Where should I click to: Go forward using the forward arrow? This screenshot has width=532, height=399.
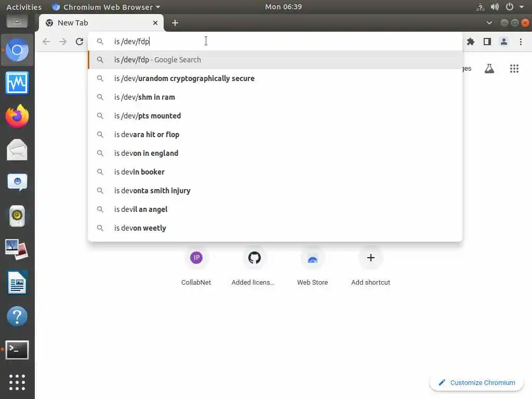point(63,42)
